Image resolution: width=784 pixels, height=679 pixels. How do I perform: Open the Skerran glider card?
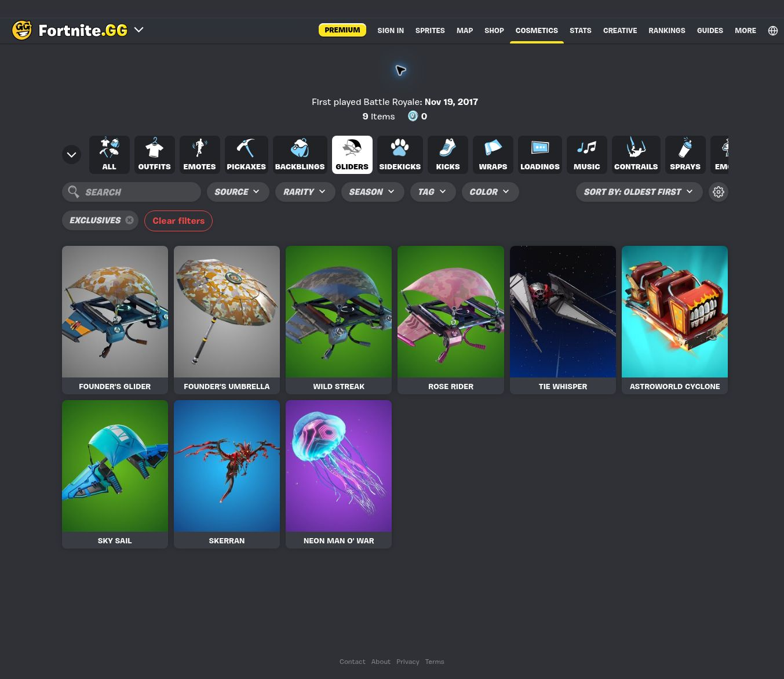tap(227, 474)
